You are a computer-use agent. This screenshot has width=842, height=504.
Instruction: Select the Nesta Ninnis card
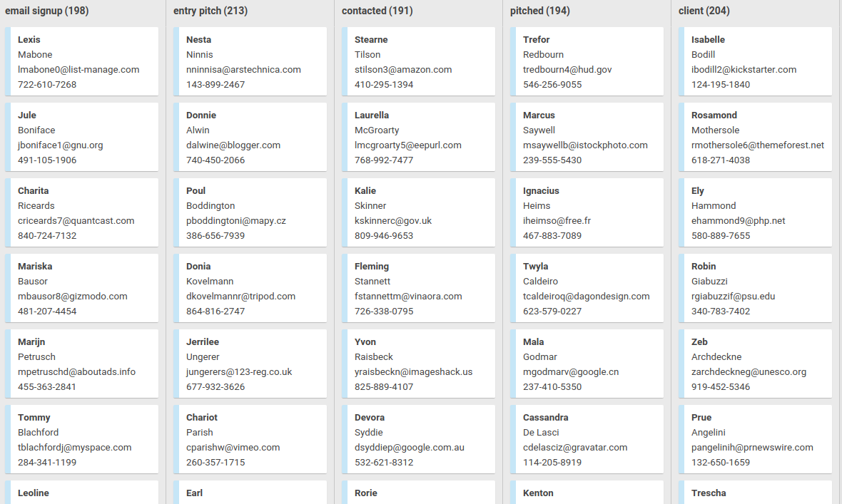250,61
